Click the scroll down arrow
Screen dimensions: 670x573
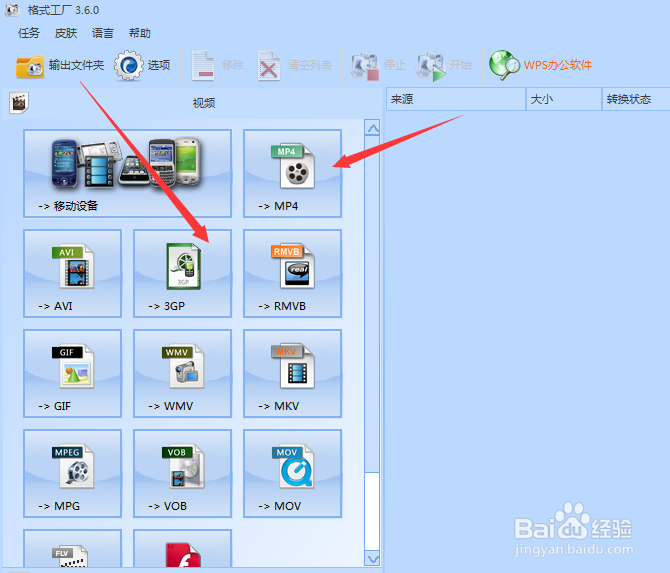pos(373,558)
